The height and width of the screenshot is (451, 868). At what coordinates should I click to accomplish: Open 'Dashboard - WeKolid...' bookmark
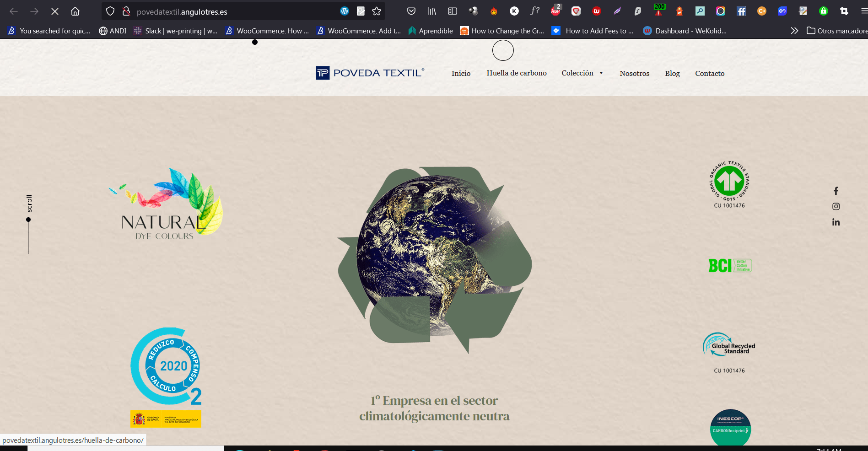point(685,31)
